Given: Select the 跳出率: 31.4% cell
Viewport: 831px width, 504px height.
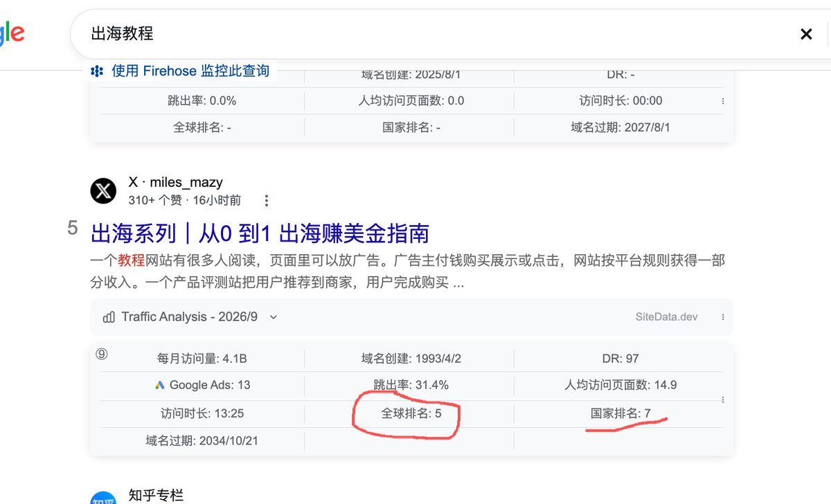Looking at the screenshot, I should pos(411,385).
